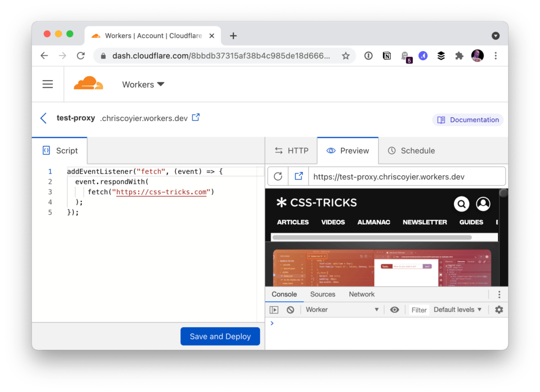The image size is (540, 392).
Task: Switch to the Schedule tab
Action: click(411, 150)
